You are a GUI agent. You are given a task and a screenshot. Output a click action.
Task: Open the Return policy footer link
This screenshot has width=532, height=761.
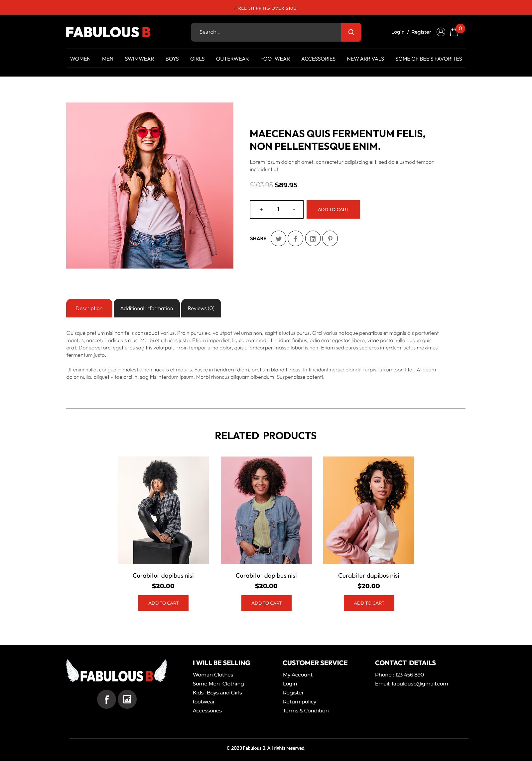(299, 702)
